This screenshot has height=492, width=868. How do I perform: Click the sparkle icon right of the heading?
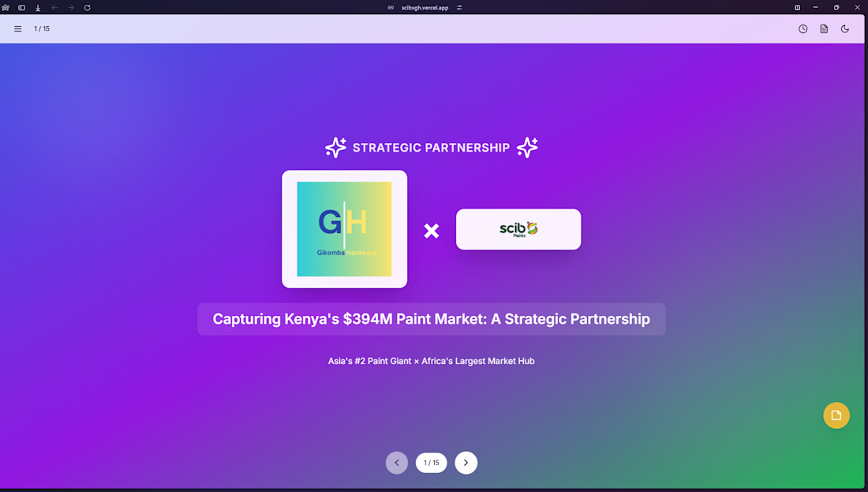(x=527, y=148)
